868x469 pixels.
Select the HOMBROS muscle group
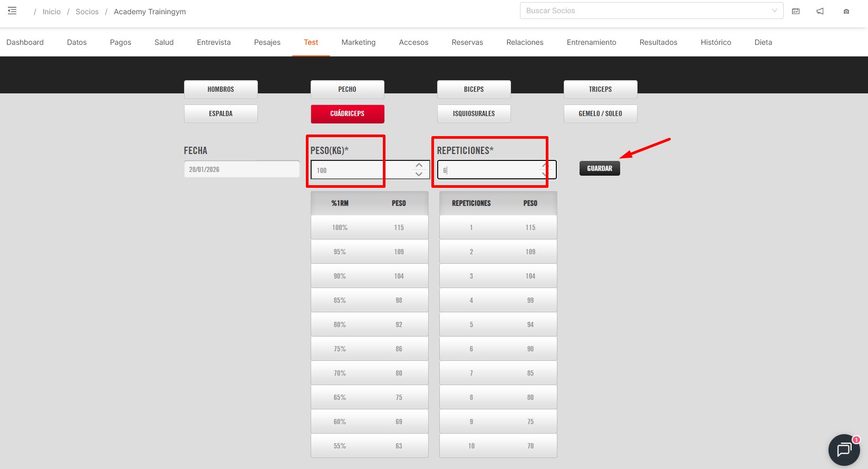[220, 89]
